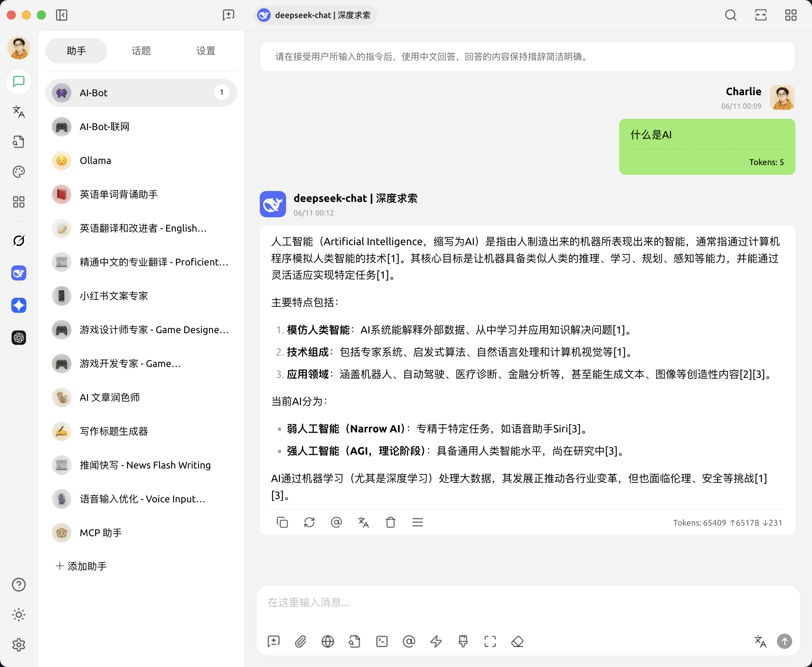812x667 pixels.
Task: Click Charlie's avatar beside the message
Action: pyautogui.click(x=782, y=98)
